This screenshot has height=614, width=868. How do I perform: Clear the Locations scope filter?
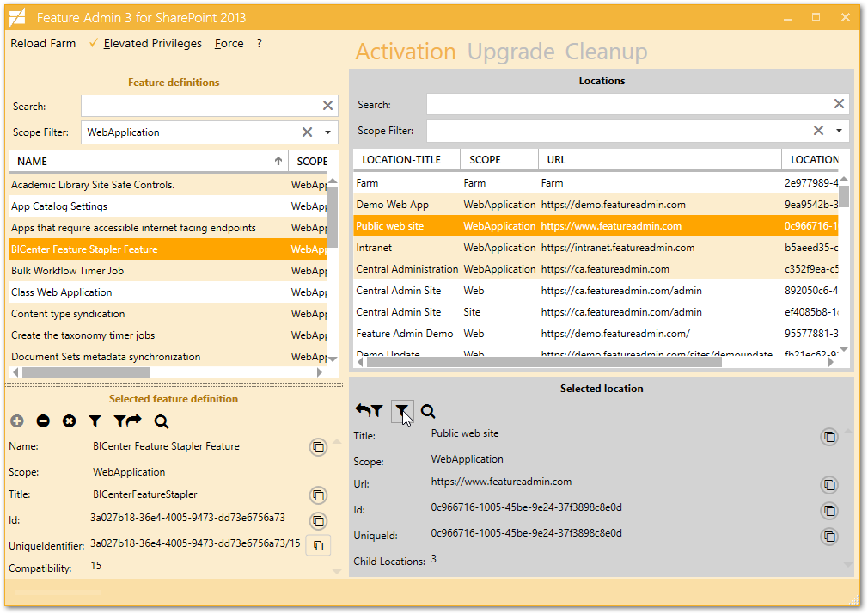(819, 130)
